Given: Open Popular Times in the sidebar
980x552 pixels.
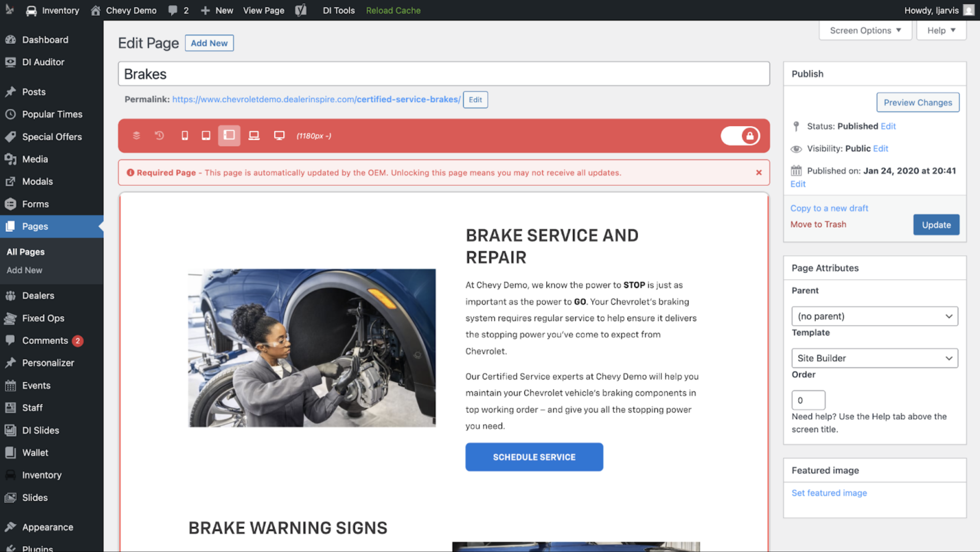Looking at the screenshot, I should click(x=52, y=114).
